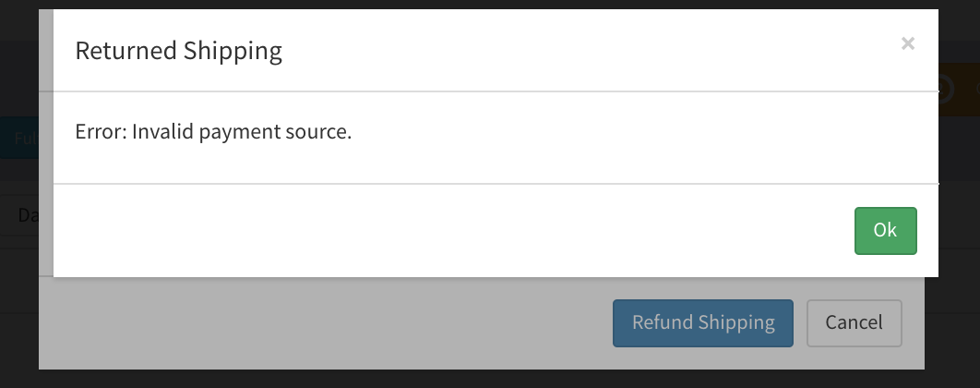Click the Returned Shipping dialog title

[x=178, y=51]
